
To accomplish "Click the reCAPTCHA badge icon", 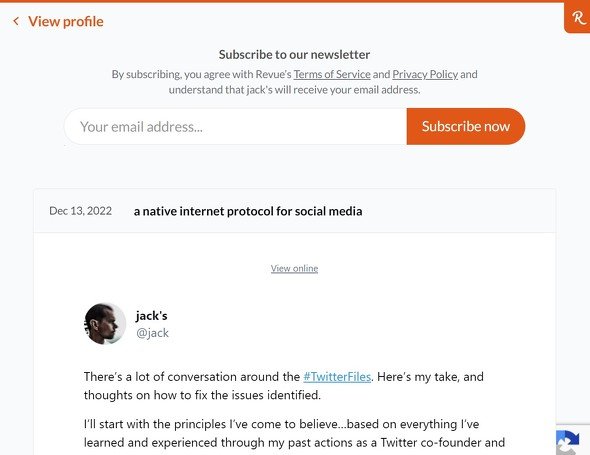I will pyautogui.click(x=569, y=442).
